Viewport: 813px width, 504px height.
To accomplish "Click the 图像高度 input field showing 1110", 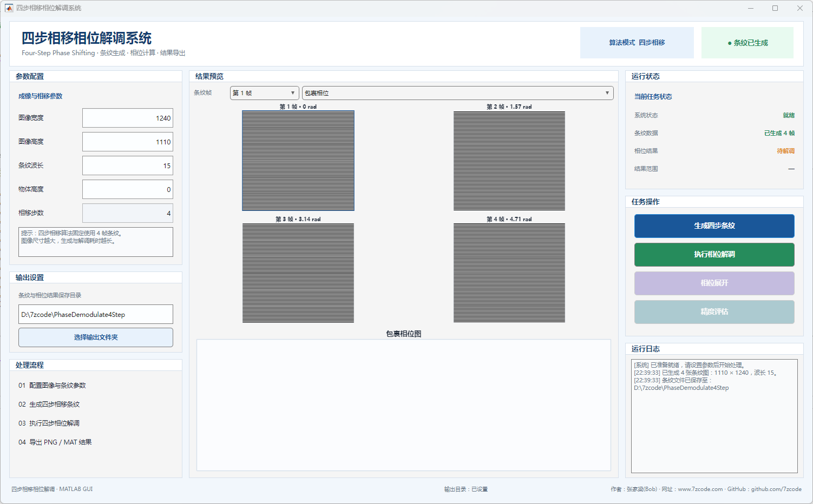I will (128, 142).
